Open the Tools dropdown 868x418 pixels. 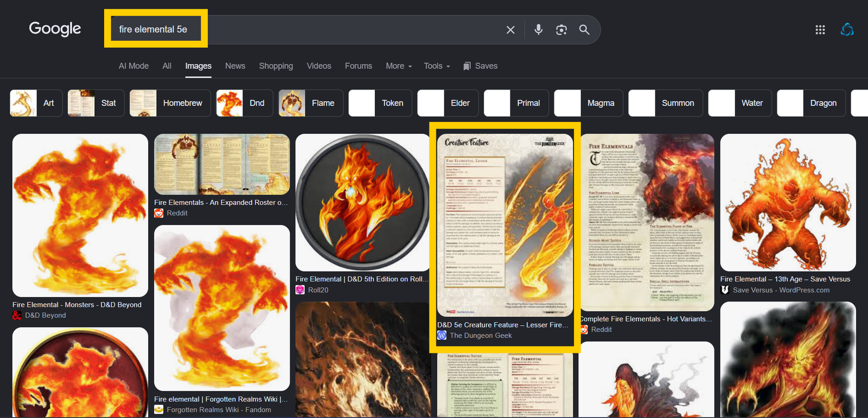coord(437,66)
